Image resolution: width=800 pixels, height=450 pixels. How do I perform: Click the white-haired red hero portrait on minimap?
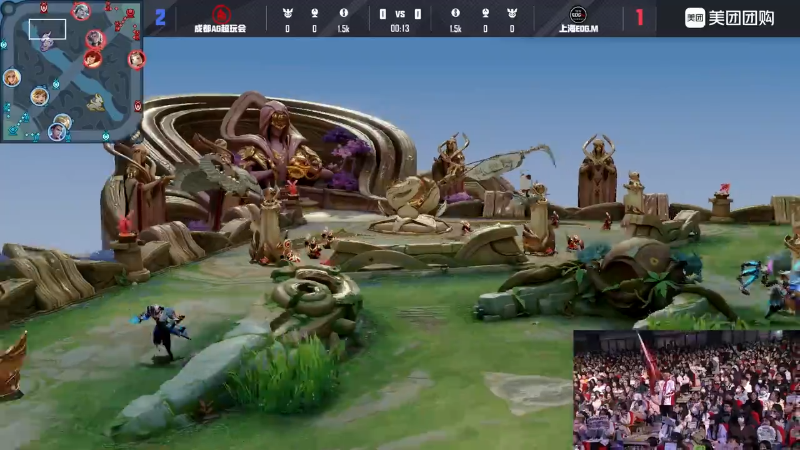click(81, 11)
